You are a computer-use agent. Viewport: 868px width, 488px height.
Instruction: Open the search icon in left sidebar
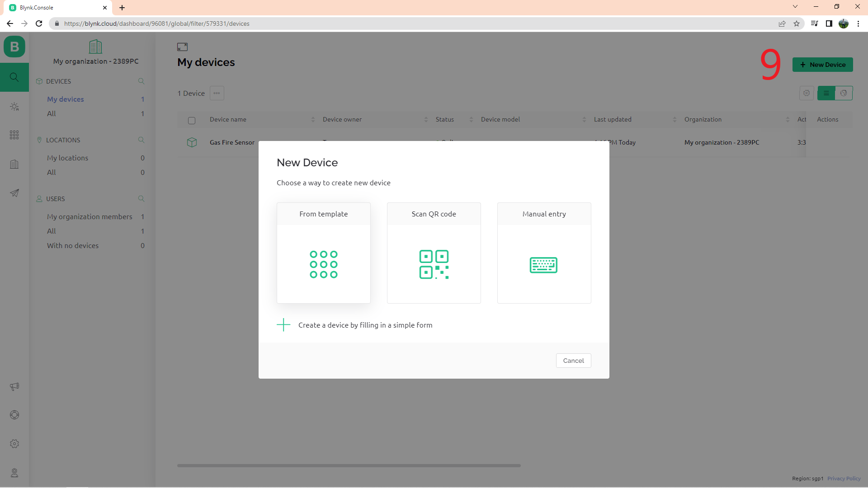14,77
